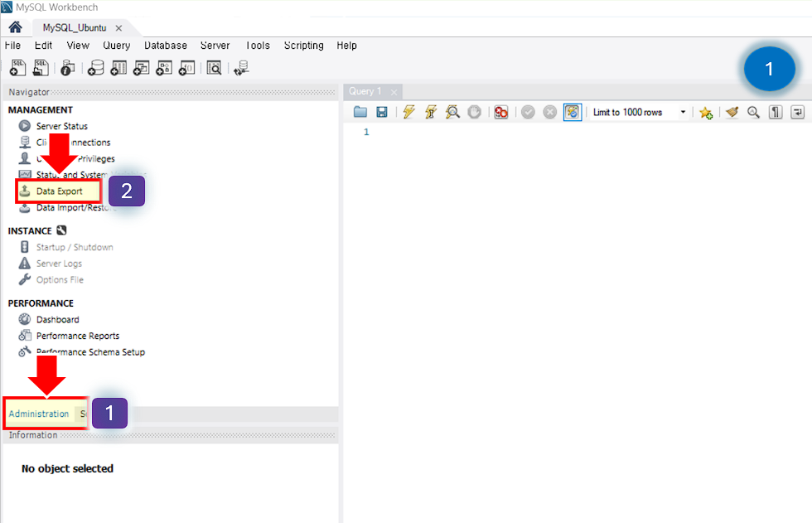This screenshot has width=812, height=523.
Task: Open Performance Schema Setup
Action: tap(90, 351)
